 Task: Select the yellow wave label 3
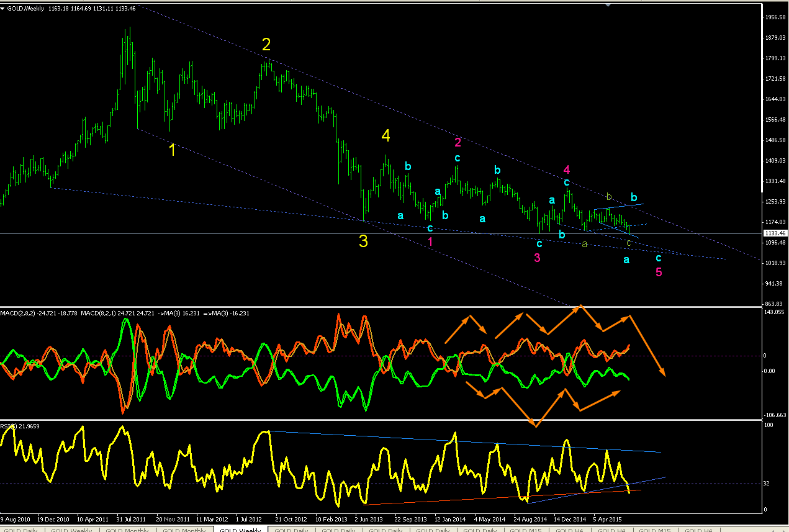click(364, 241)
